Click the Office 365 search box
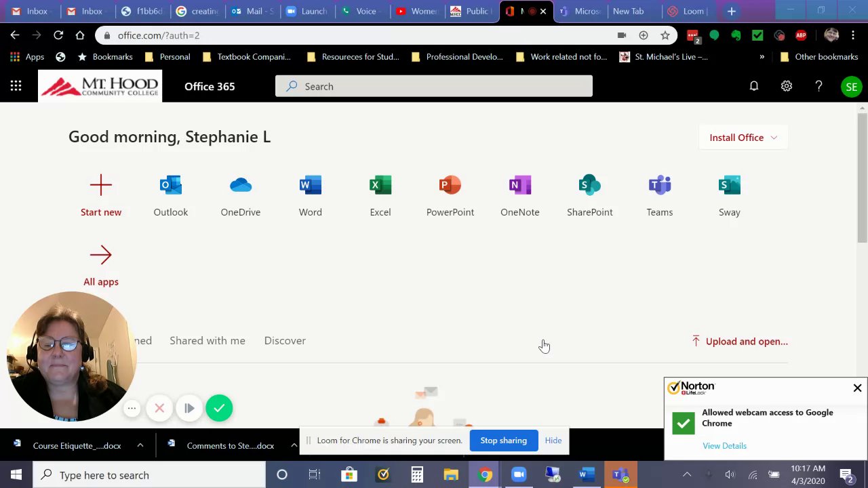The height and width of the screenshot is (488, 868). coord(434,86)
